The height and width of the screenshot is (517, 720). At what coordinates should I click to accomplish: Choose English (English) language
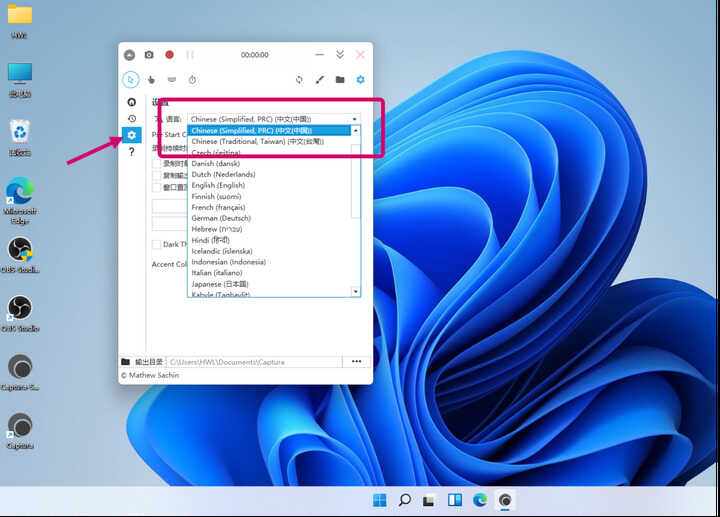(269, 185)
